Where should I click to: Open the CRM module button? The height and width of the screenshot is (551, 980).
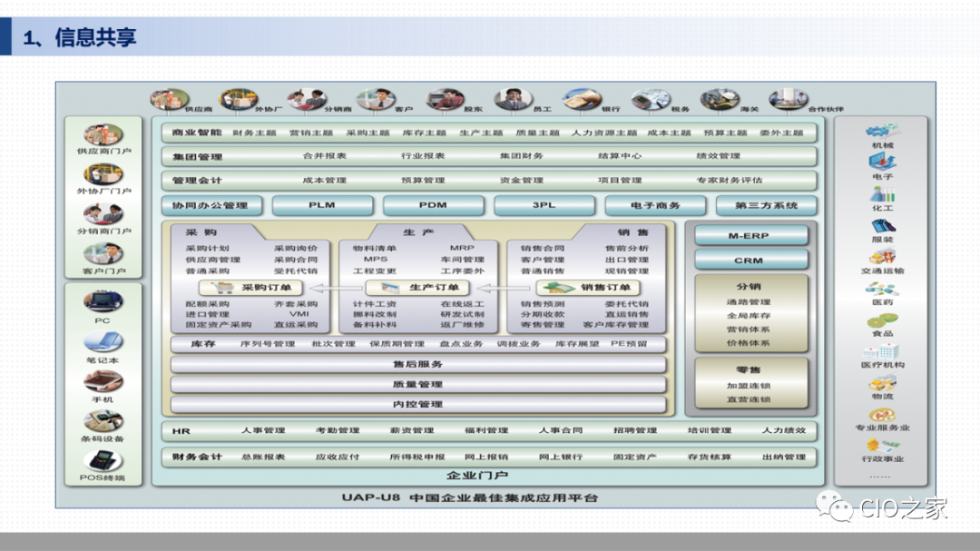point(750,260)
